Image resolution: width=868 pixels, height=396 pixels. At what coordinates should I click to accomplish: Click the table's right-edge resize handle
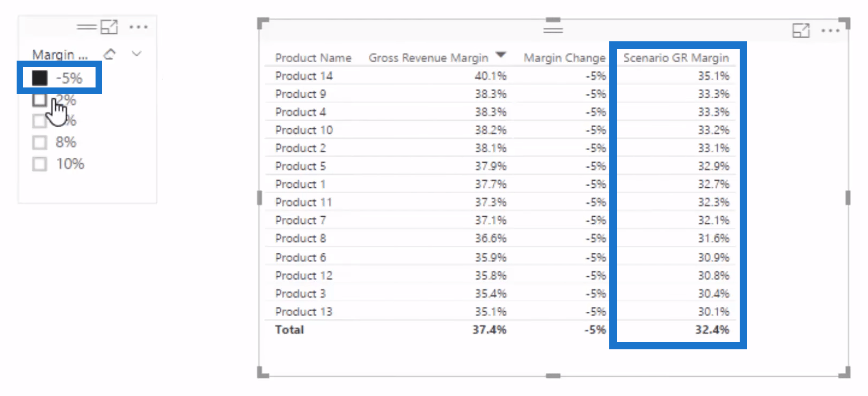point(848,198)
